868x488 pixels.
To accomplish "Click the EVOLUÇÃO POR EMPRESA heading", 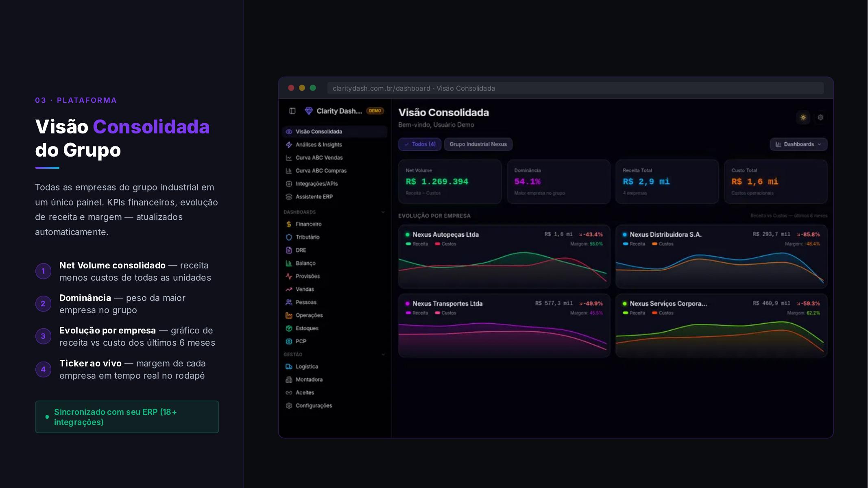I will 434,216.
